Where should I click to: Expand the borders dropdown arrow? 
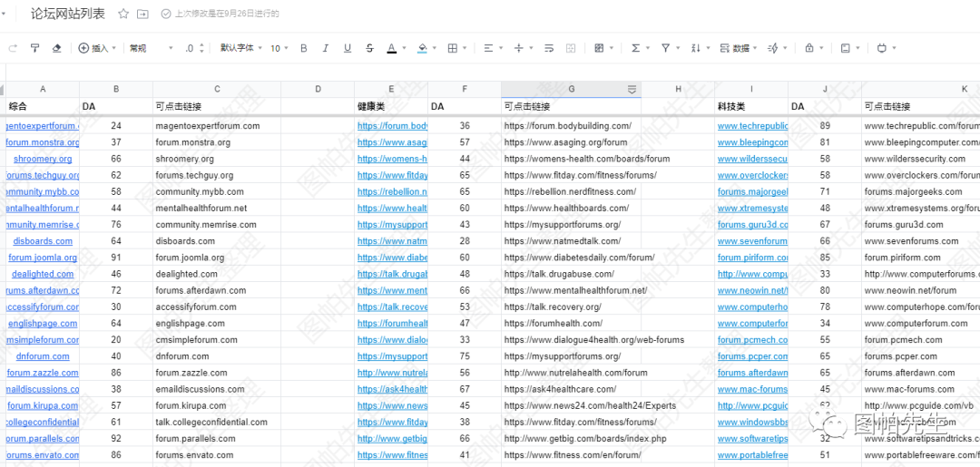click(x=465, y=48)
